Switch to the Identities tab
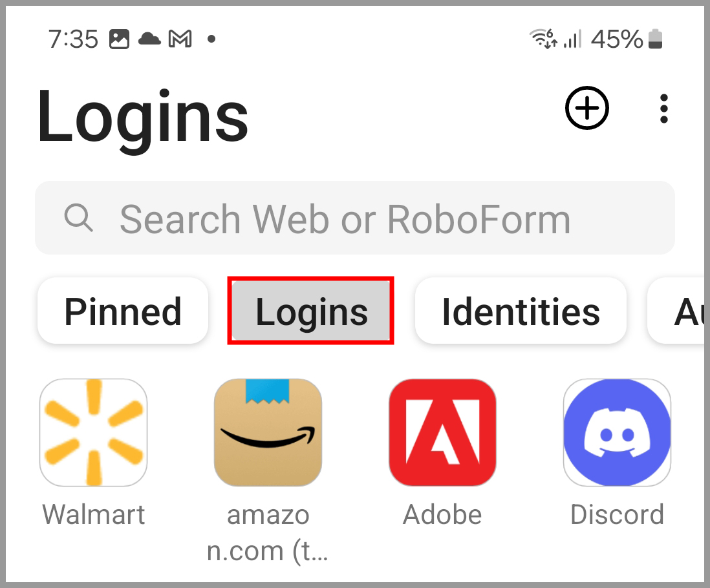This screenshot has height=588, width=710. click(x=521, y=311)
